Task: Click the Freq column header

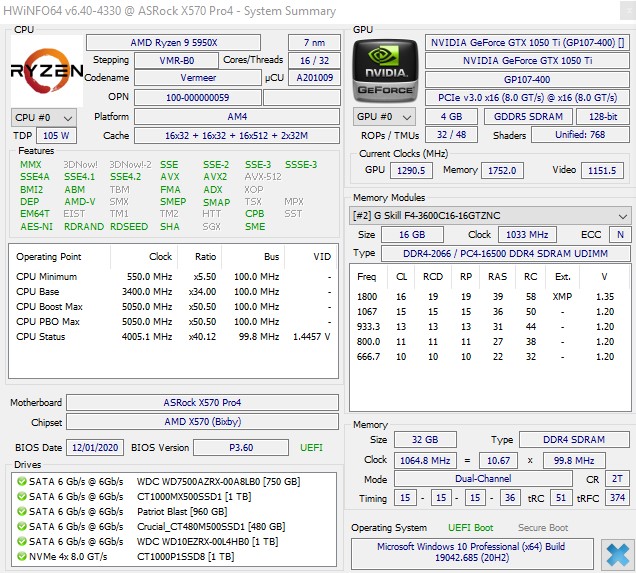Action: pos(368,277)
